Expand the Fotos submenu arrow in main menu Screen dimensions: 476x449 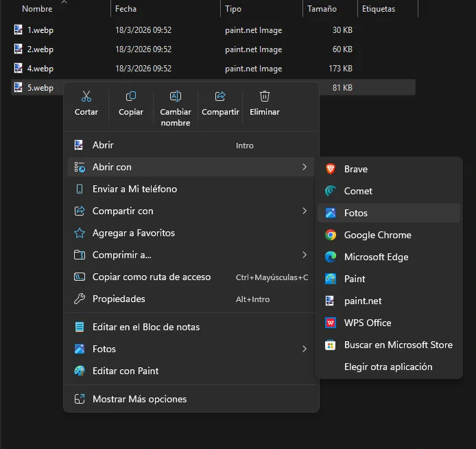305,349
